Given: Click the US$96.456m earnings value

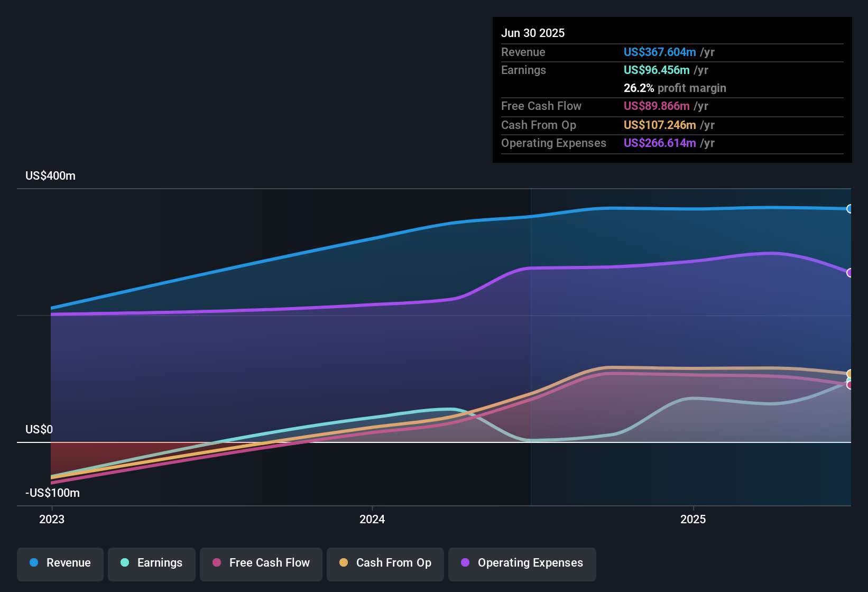Looking at the screenshot, I should (656, 70).
